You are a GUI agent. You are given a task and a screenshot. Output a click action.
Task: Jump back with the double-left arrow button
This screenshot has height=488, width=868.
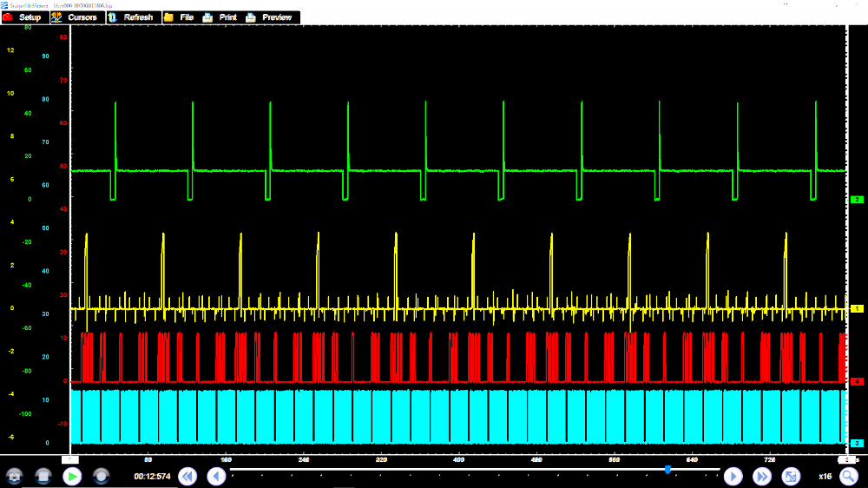click(x=187, y=476)
